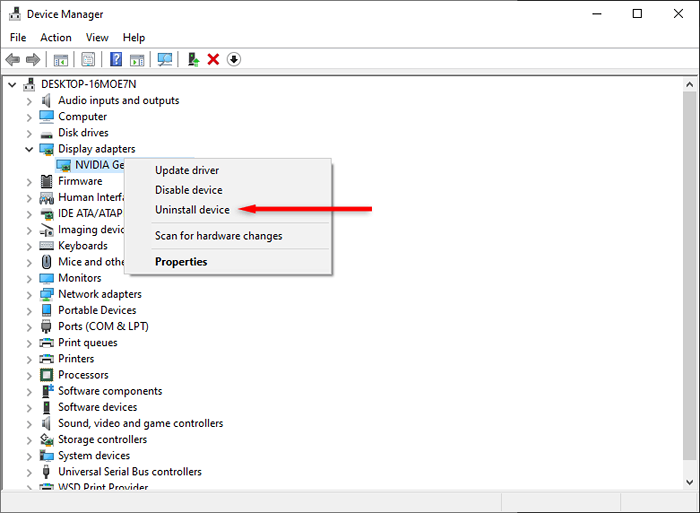Click Scan for hardware changes monitor icon

tap(165, 59)
